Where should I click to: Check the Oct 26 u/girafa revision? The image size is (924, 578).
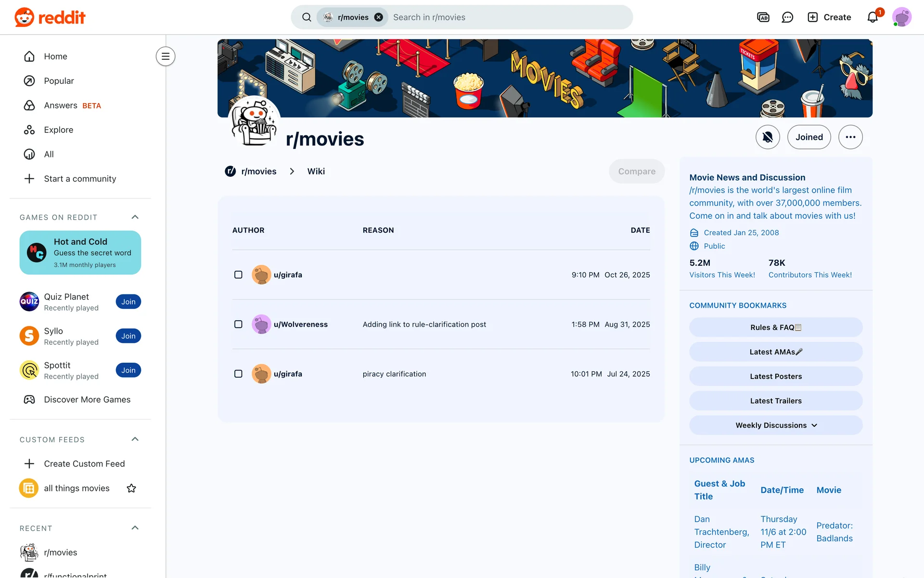click(x=238, y=275)
